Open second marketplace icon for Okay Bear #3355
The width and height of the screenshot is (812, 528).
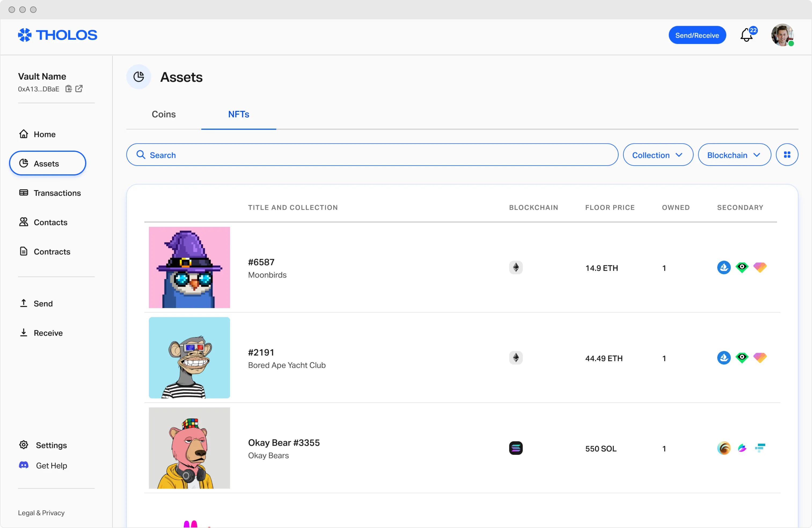point(742,448)
